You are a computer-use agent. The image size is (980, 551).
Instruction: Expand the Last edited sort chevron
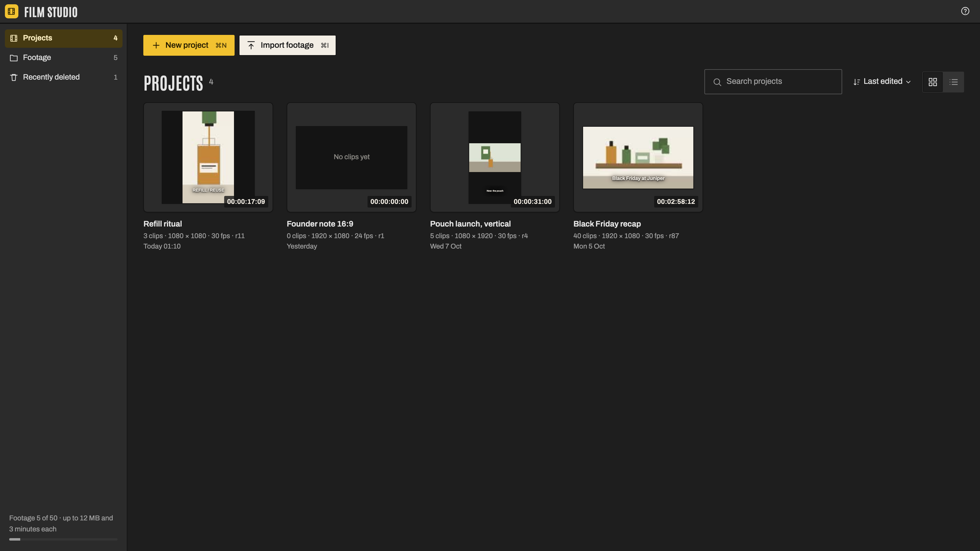click(908, 82)
